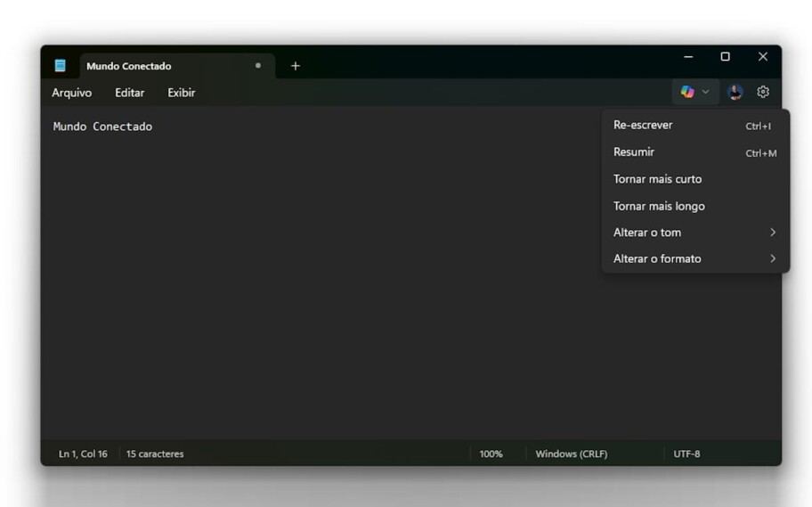Select the Mundo Conectado tab
Screen dimensions: 812x507
(x=177, y=66)
